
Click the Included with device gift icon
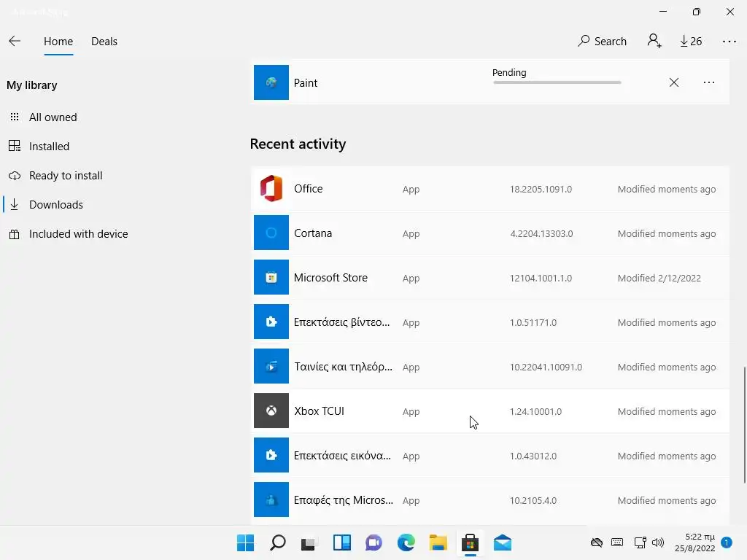(x=15, y=234)
